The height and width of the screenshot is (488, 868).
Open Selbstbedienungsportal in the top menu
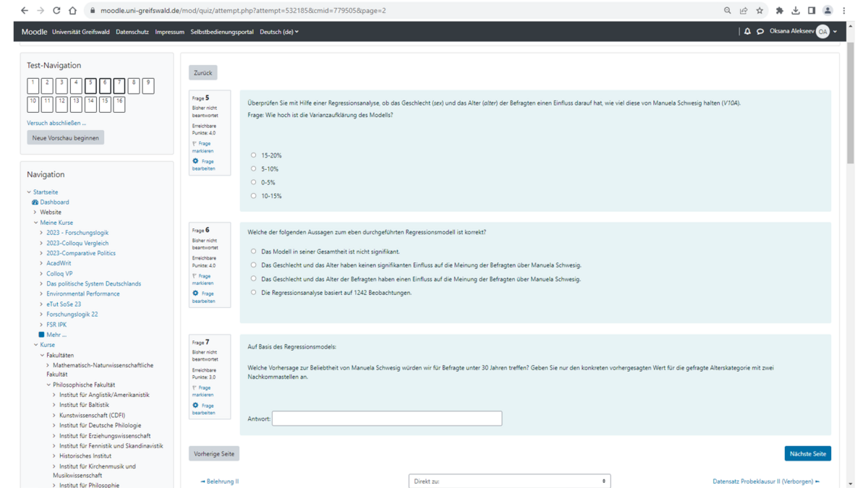pos(221,32)
